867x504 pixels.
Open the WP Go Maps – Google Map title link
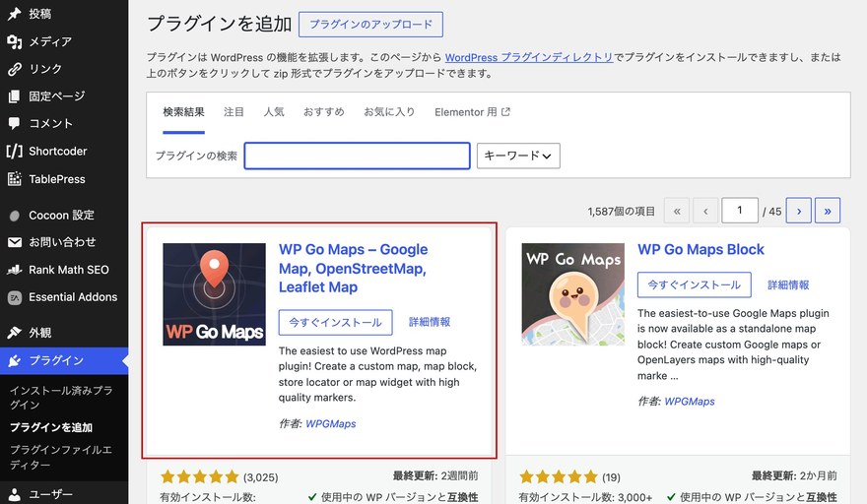click(x=353, y=269)
